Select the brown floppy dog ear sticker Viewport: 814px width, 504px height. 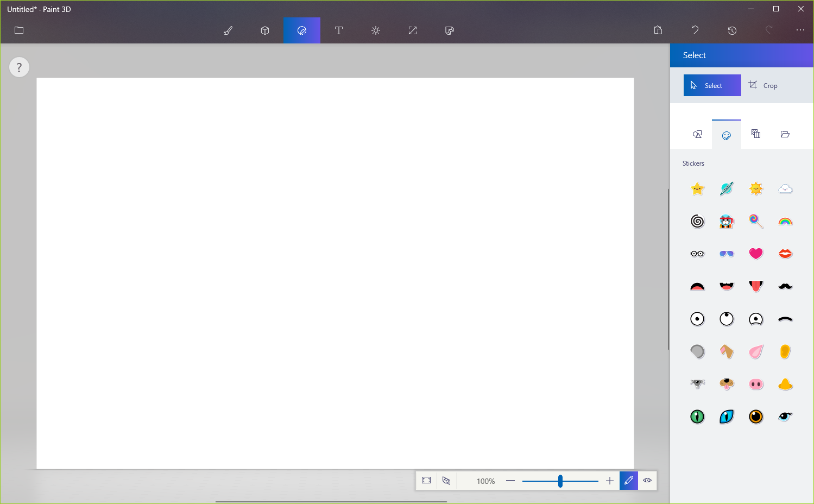tap(727, 351)
